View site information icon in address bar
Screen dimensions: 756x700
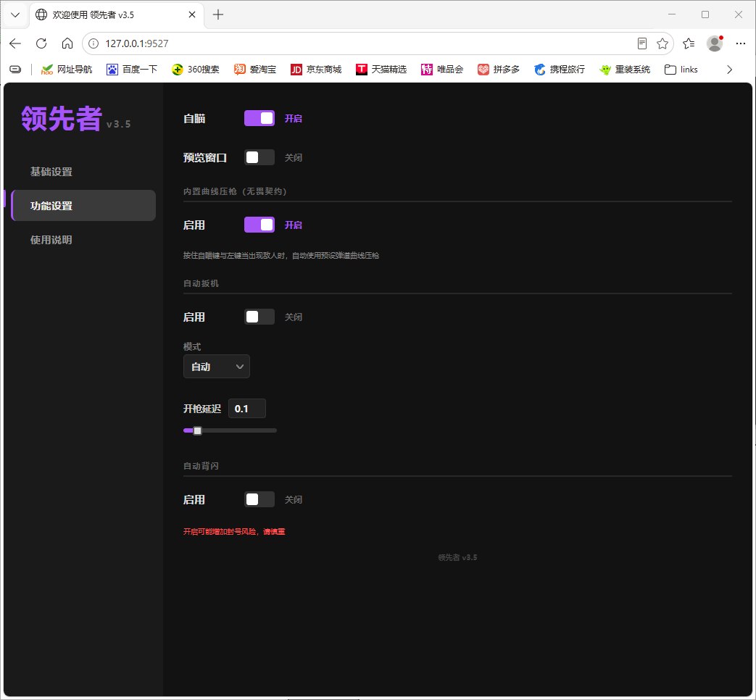tap(94, 43)
